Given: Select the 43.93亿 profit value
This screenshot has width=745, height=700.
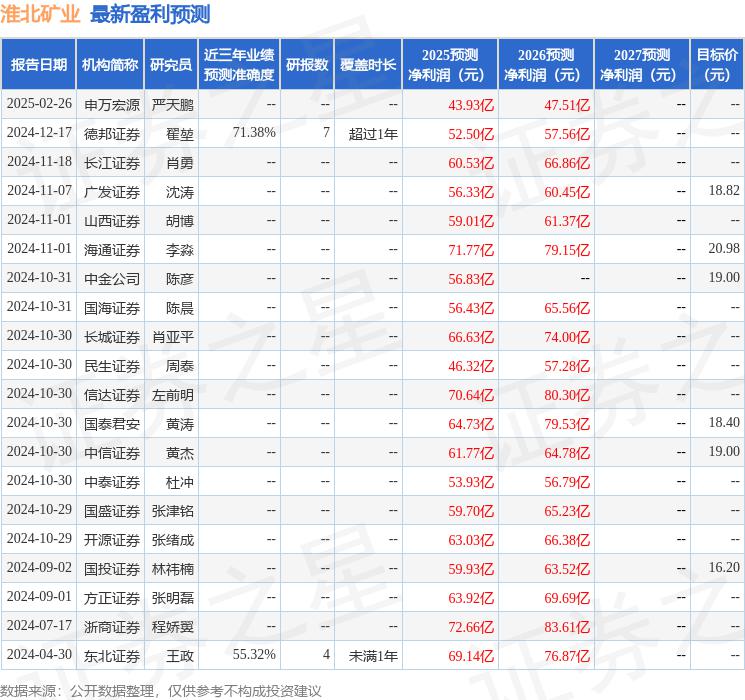Looking at the screenshot, I should [471, 105].
